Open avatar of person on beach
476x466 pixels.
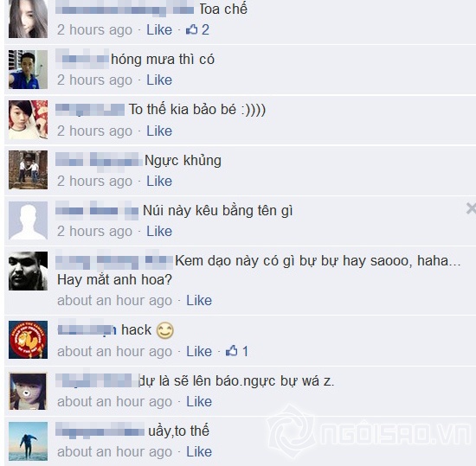pos(28,441)
